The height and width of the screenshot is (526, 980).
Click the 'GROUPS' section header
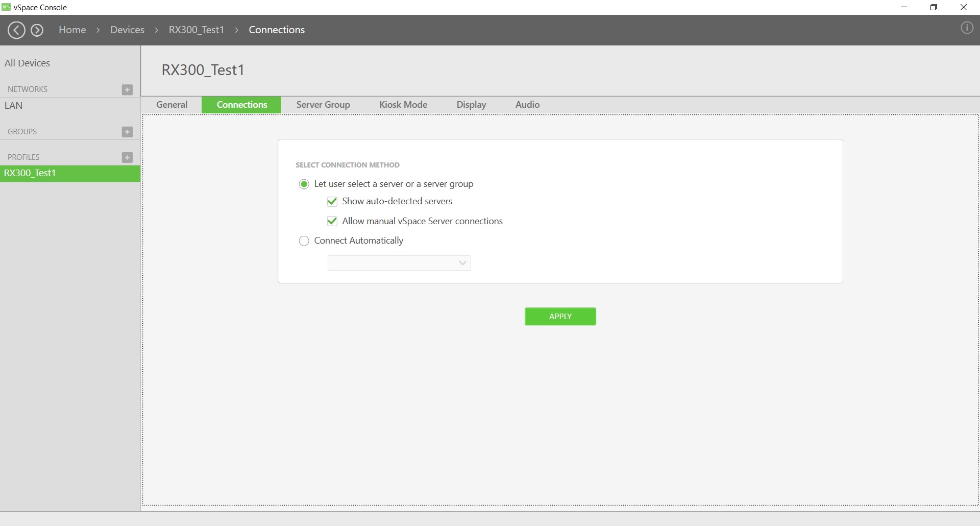point(22,132)
